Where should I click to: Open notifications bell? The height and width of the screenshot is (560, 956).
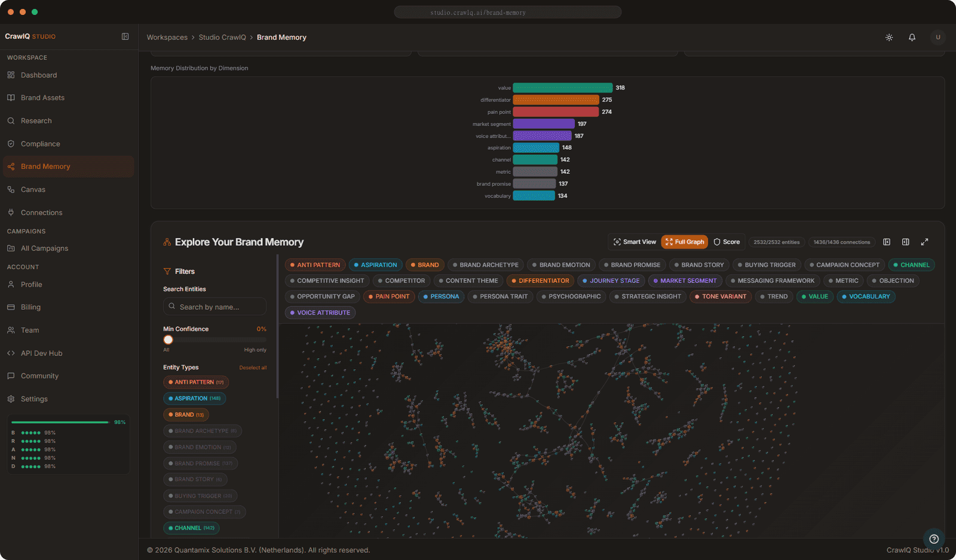tap(912, 37)
